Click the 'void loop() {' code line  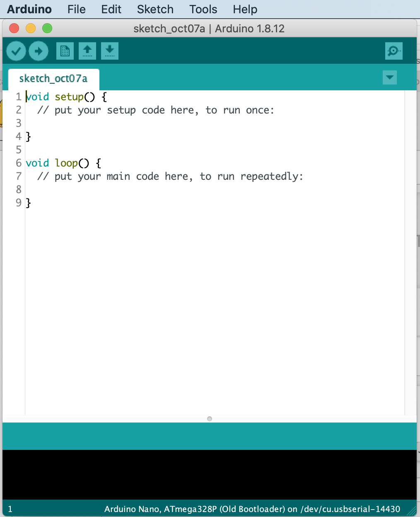pyautogui.click(x=63, y=163)
